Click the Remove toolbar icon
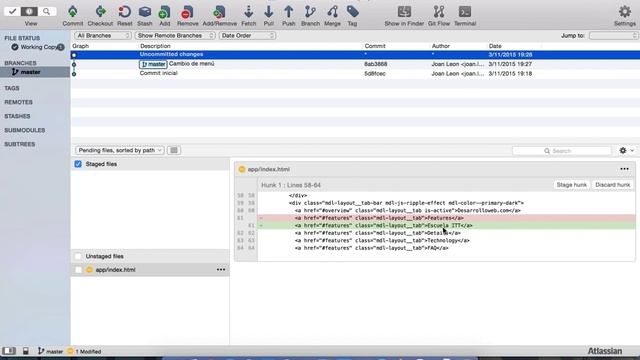The image size is (640, 360). tap(187, 16)
